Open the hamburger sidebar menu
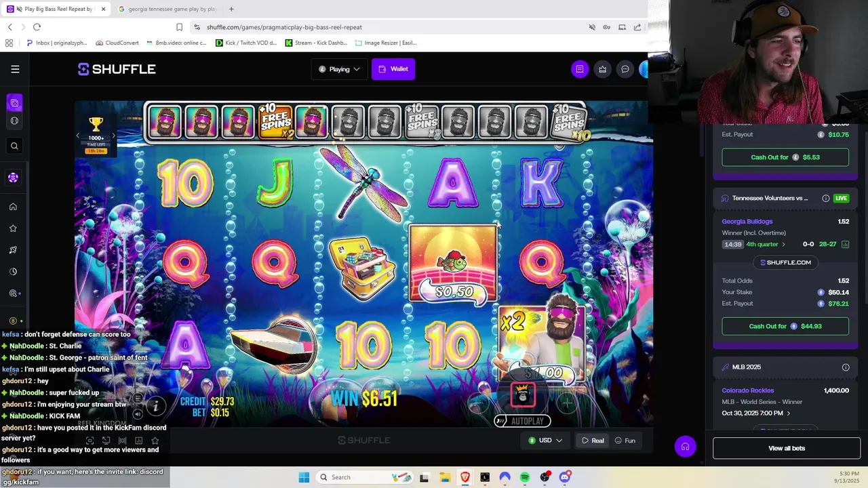Viewport: 868px width, 488px height. click(x=15, y=69)
